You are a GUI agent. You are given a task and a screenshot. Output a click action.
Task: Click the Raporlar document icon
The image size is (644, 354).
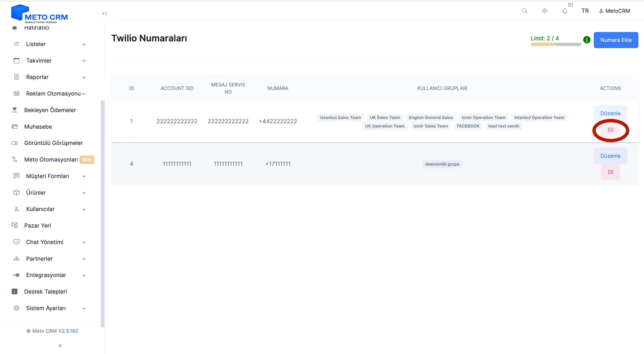(17, 77)
